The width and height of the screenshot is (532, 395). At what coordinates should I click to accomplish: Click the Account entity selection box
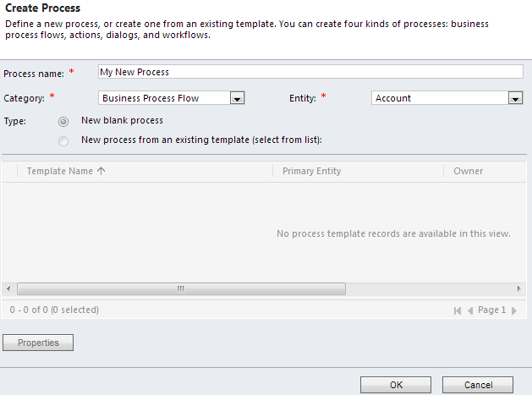click(x=440, y=98)
